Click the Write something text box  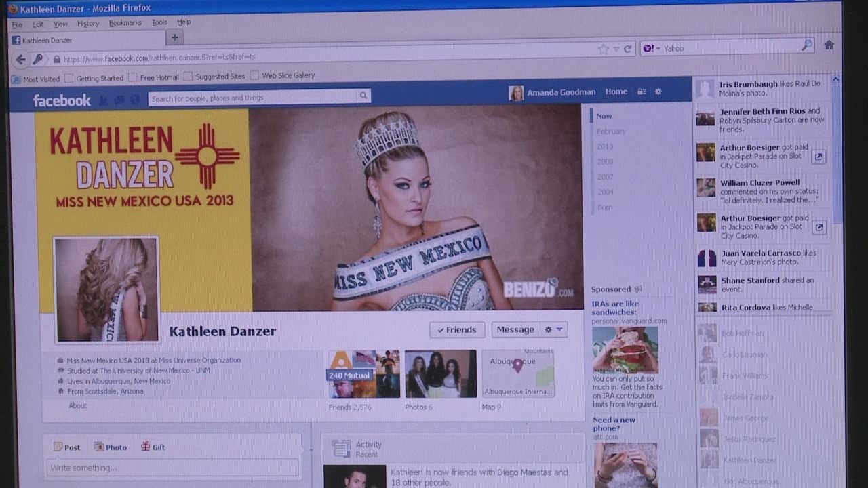[172, 468]
